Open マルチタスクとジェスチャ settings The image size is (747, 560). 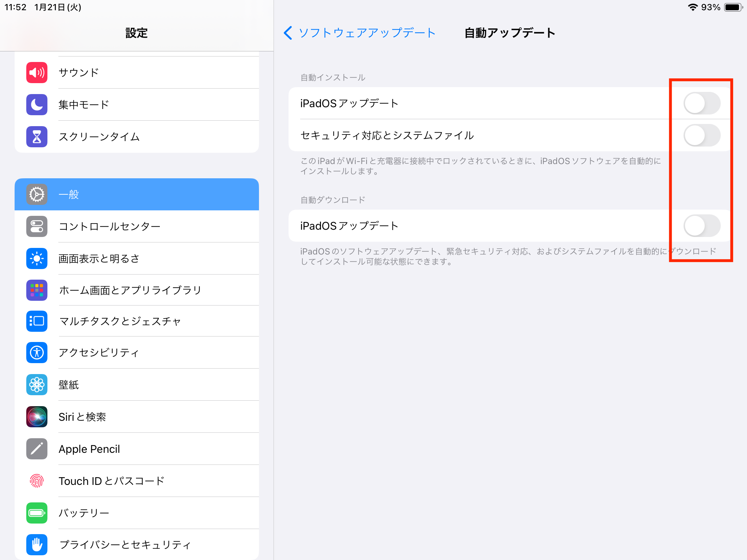pyautogui.click(x=137, y=321)
